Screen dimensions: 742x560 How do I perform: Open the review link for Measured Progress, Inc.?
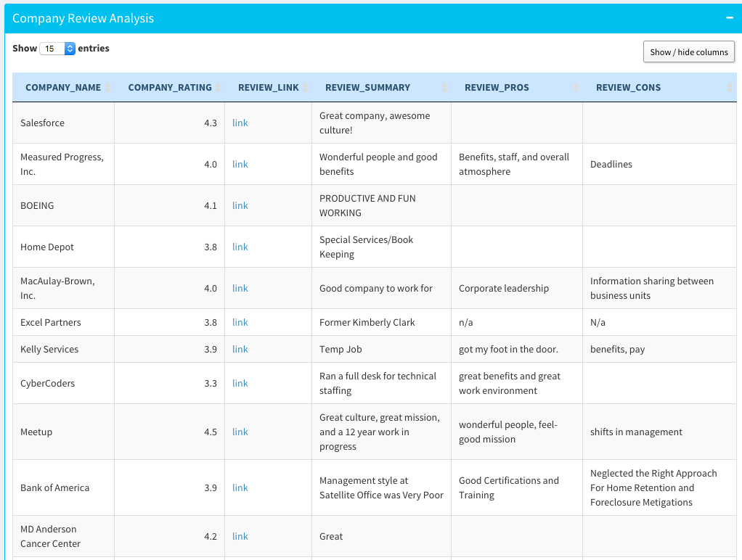click(240, 164)
